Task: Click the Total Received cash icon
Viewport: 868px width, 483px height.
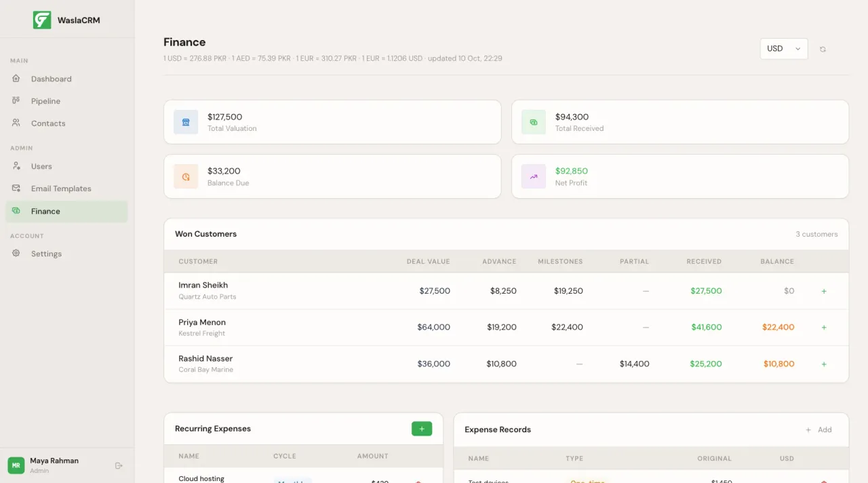Action: (534, 122)
